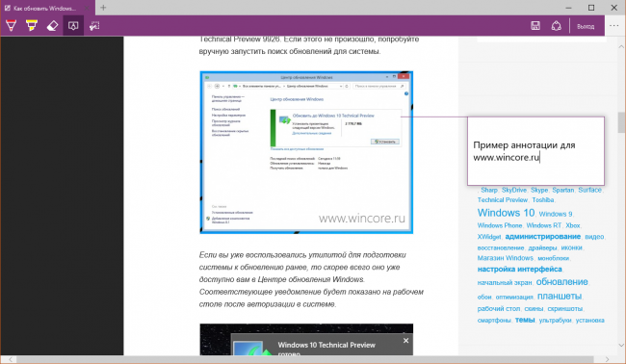Open the настройка интерфейса tag link
Viewport: 626px width, 364px height.
[x=519, y=269]
